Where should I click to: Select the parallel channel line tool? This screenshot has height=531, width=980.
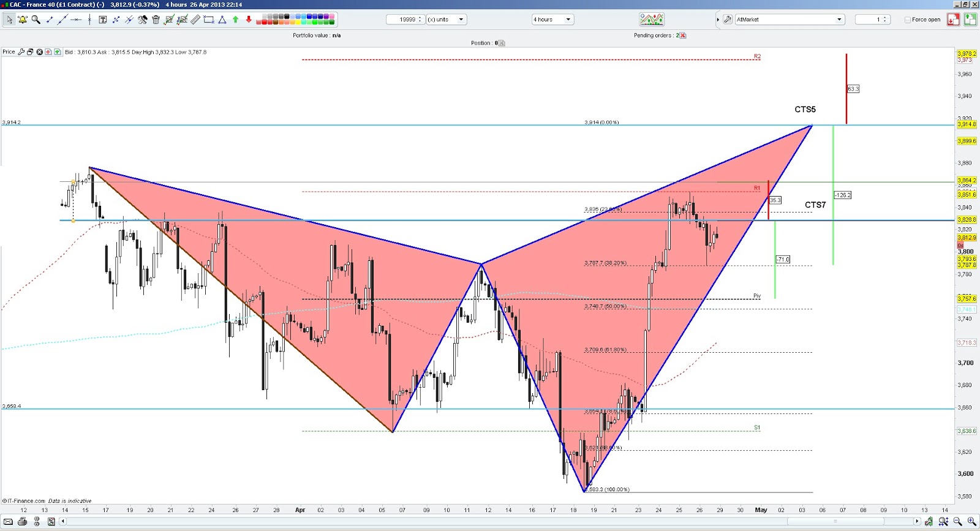point(129,20)
